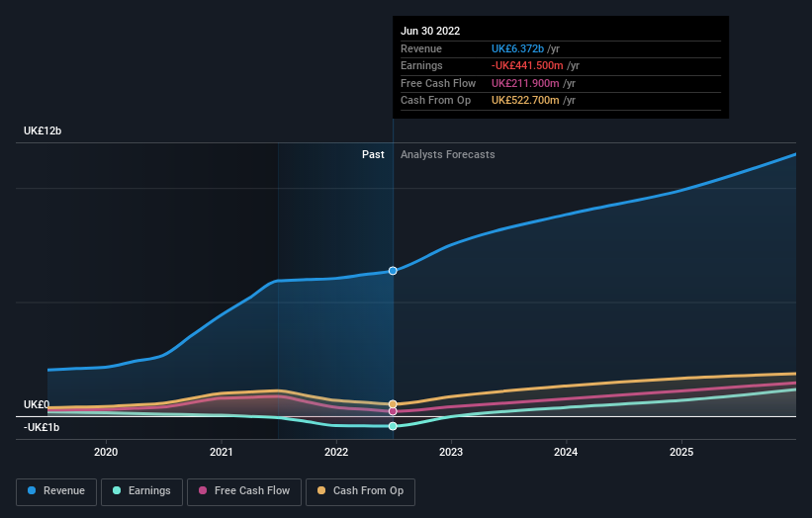Click the 'Earnings' label in the tooltip
The width and height of the screenshot is (812, 518).
pos(421,65)
